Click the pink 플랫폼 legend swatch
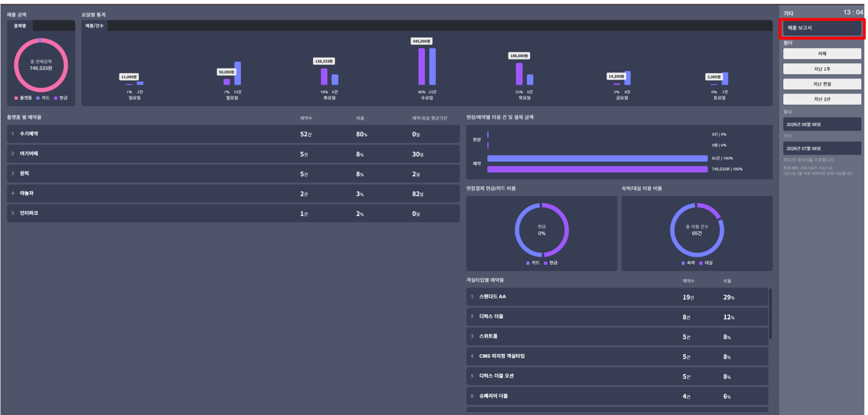Image resolution: width=868 pixels, height=415 pixels. [x=16, y=98]
